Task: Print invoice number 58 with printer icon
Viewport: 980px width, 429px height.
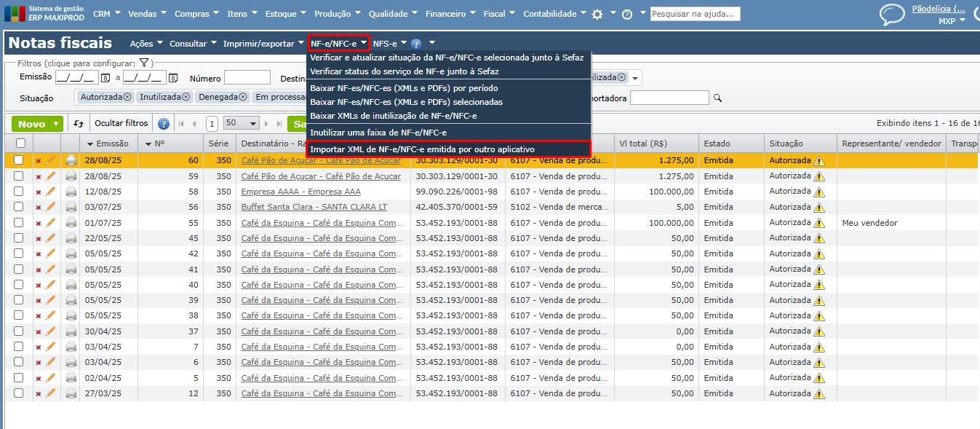Action: (x=71, y=192)
